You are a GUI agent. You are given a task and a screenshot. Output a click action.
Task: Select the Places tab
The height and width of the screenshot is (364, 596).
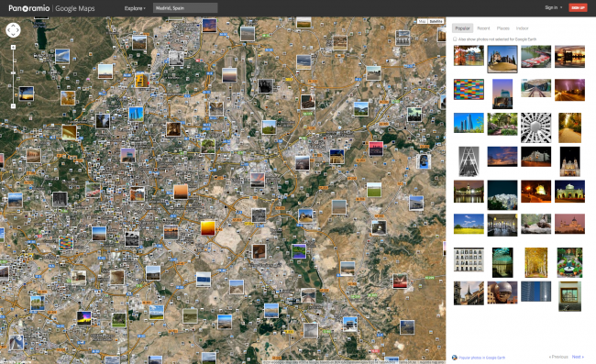tap(502, 28)
